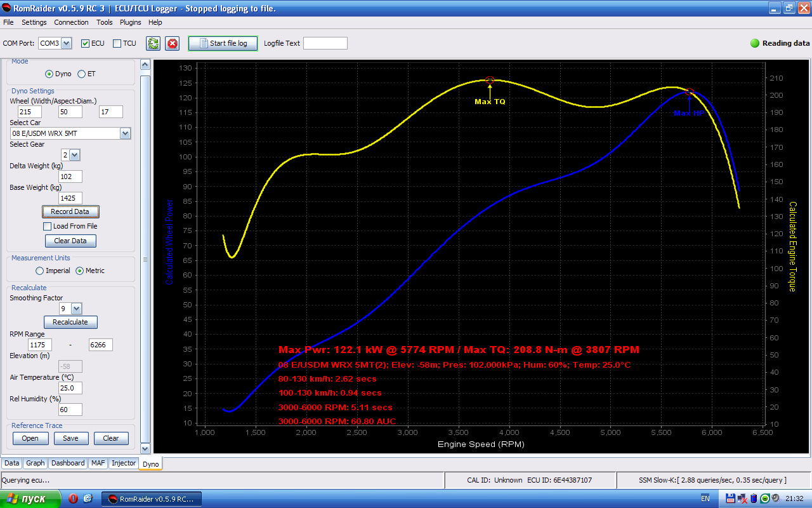
Task: Switch to the Dashboard tab
Action: pos(68,463)
